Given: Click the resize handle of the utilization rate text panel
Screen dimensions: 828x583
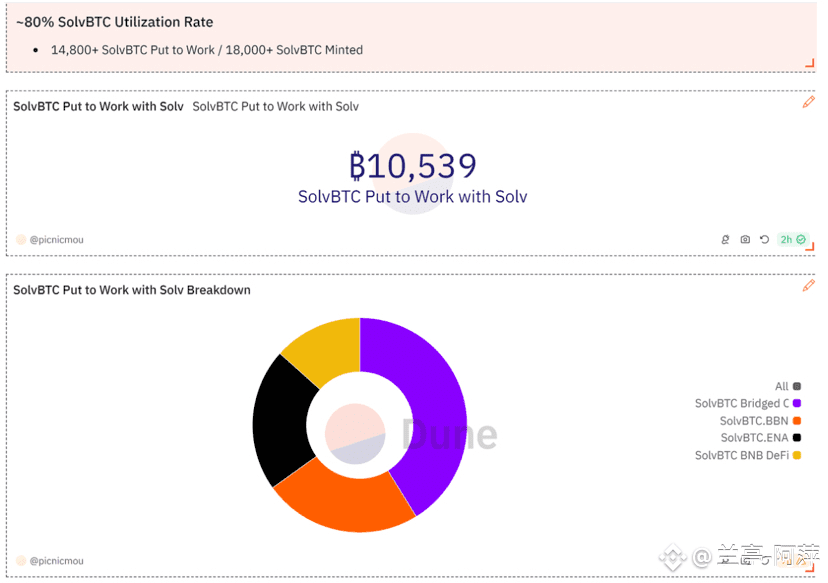Looking at the screenshot, I should coord(810,63).
